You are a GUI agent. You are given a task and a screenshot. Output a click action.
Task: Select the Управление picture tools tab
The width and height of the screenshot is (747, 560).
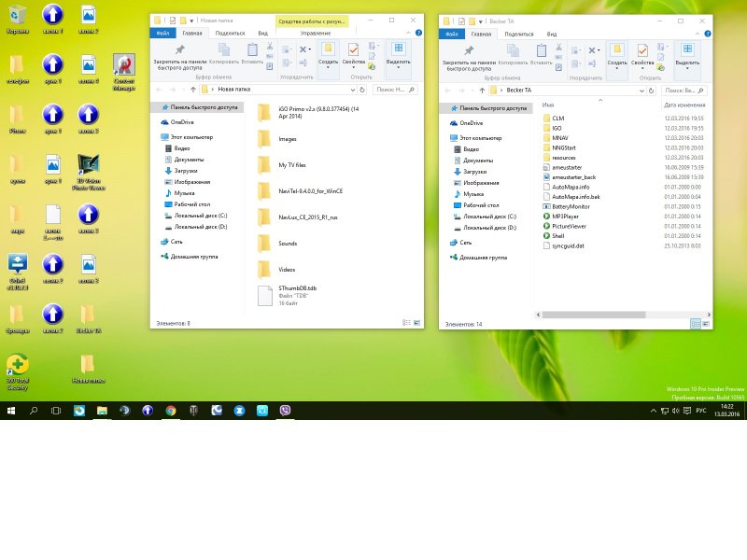(x=314, y=33)
